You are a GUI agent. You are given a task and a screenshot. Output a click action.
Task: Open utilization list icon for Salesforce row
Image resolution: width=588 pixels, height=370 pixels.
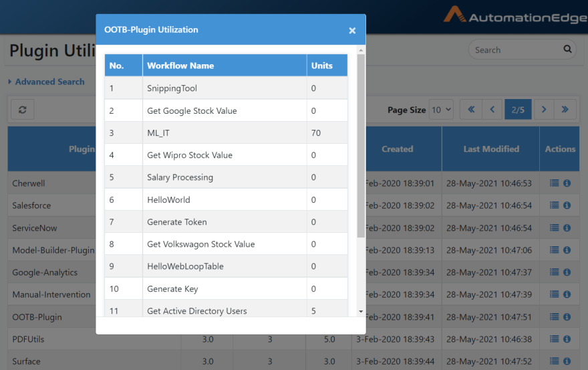click(x=554, y=205)
